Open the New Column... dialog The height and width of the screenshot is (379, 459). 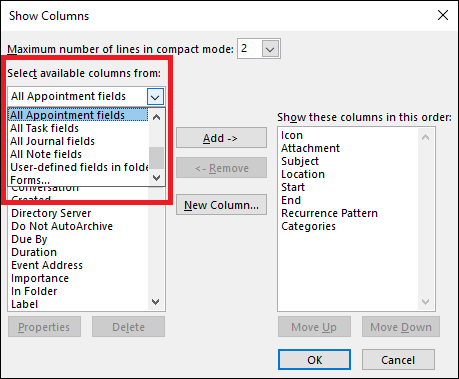221,205
